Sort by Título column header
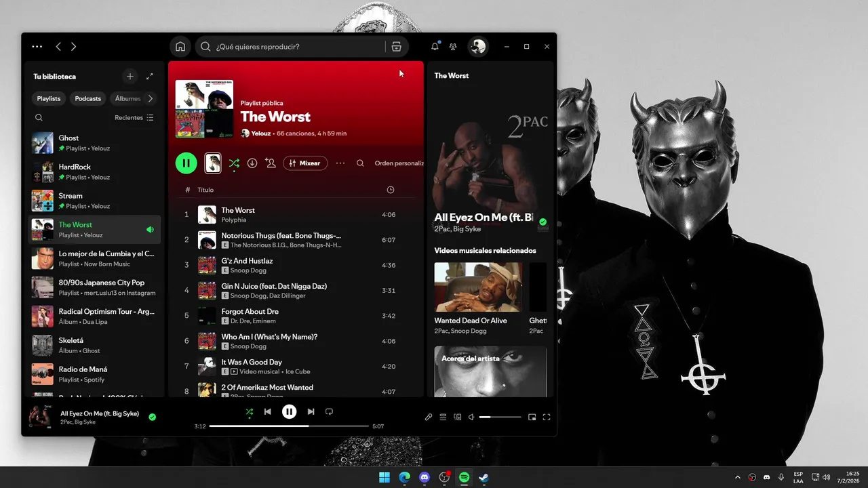 [205, 190]
